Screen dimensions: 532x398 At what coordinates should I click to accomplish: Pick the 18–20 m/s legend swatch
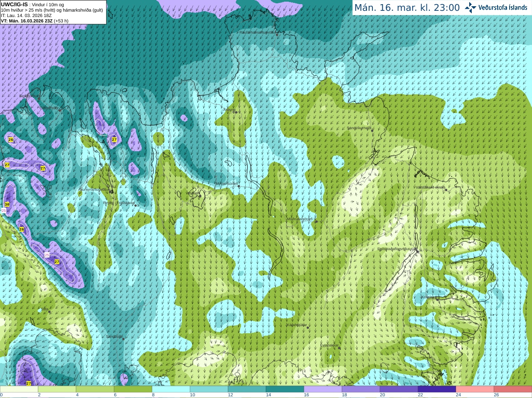click(x=361, y=389)
